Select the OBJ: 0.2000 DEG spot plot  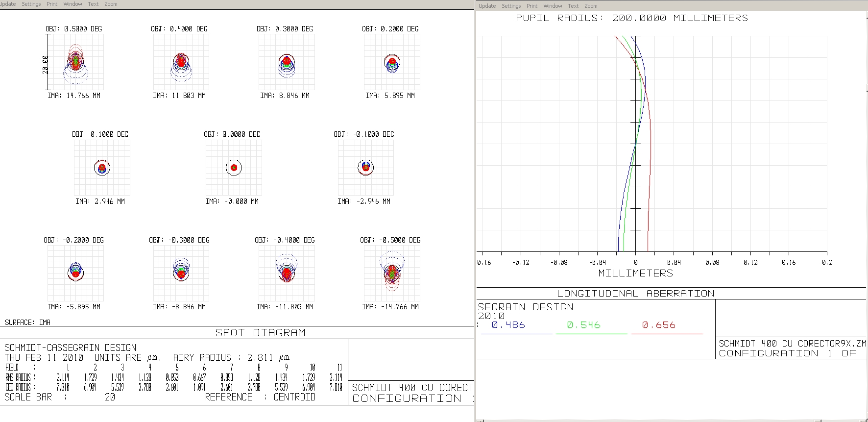tap(392, 62)
